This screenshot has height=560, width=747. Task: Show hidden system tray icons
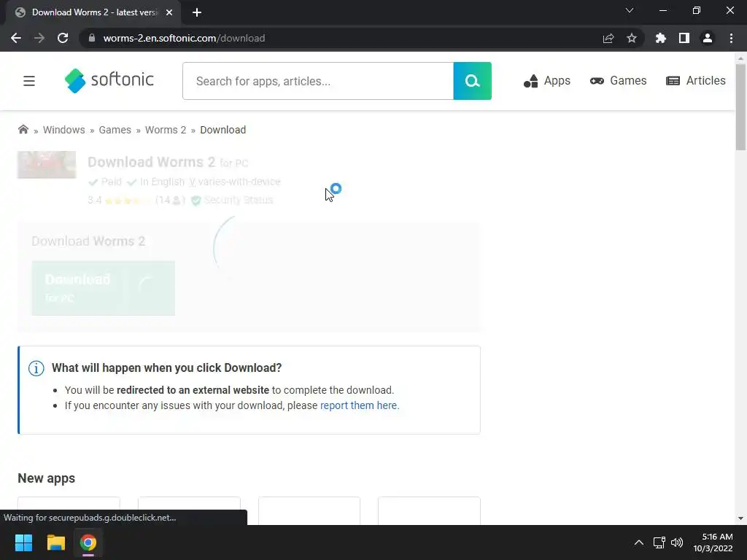click(x=639, y=542)
